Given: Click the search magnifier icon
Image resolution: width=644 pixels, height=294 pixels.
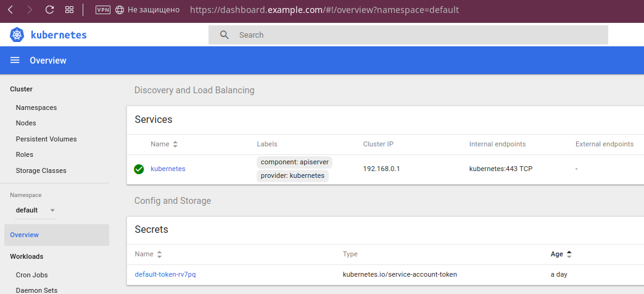Looking at the screenshot, I should coord(225,35).
